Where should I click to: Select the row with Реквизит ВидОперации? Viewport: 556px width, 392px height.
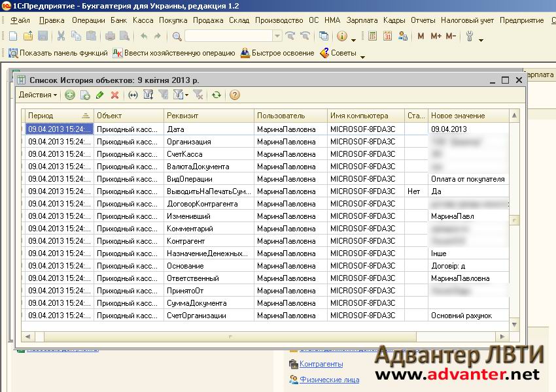[x=265, y=179]
